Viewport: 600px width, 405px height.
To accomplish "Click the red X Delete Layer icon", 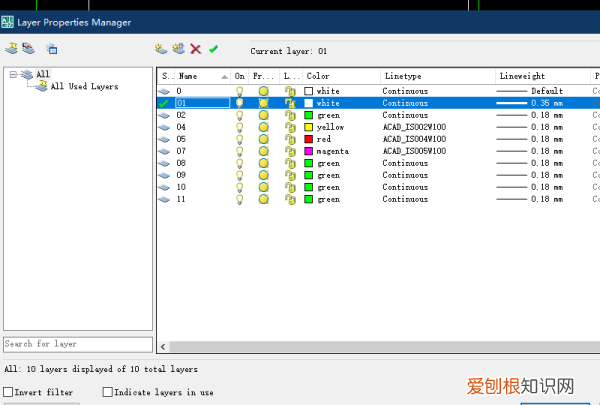I will pyautogui.click(x=196, y=48).
